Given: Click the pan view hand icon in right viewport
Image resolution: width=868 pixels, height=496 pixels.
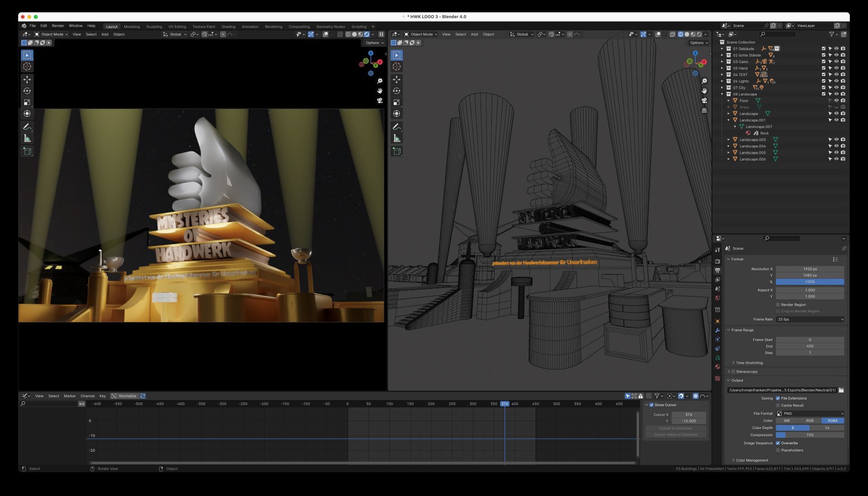Looking at the screenshot, I should pyautogui.click(x=704, y=91).
